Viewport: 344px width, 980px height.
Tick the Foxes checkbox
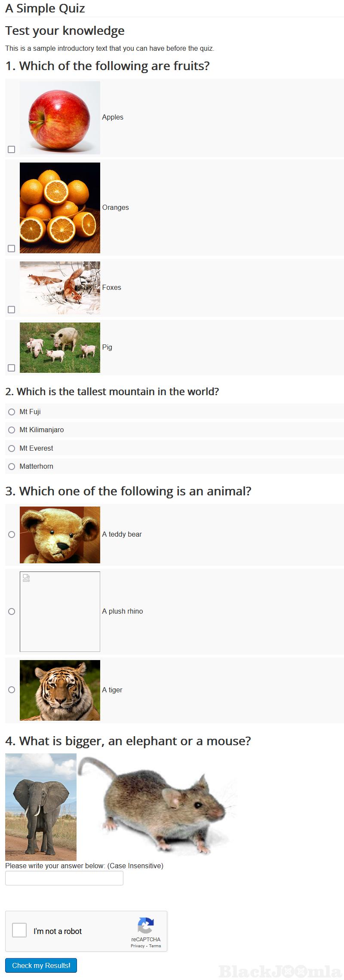click(x=12, y=310)
